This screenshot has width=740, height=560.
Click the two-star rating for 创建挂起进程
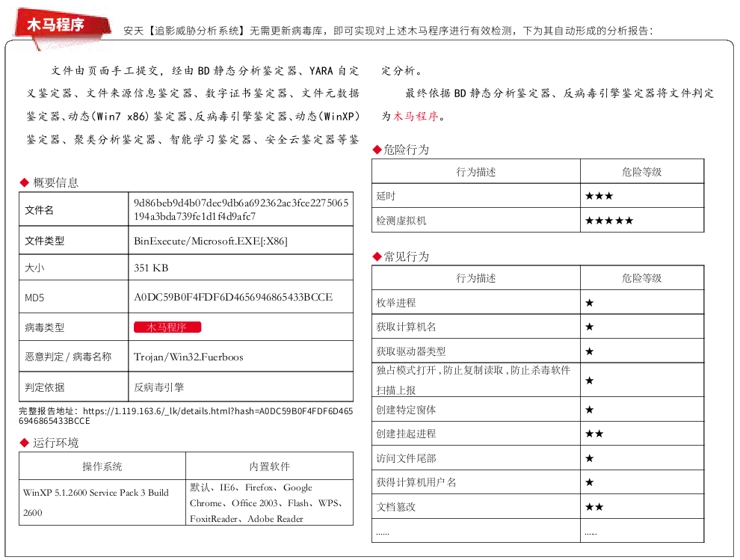pos(594,434)
